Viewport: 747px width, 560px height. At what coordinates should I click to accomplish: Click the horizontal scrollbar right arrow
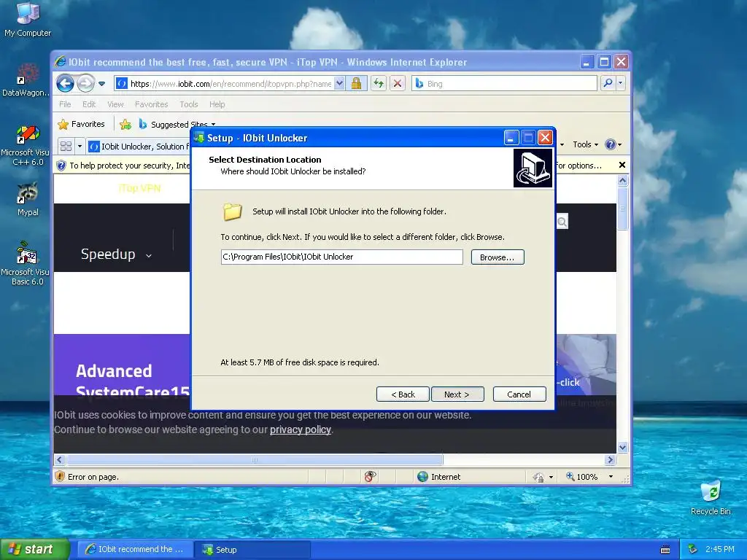pyautogui.click(x=611, y=459)
